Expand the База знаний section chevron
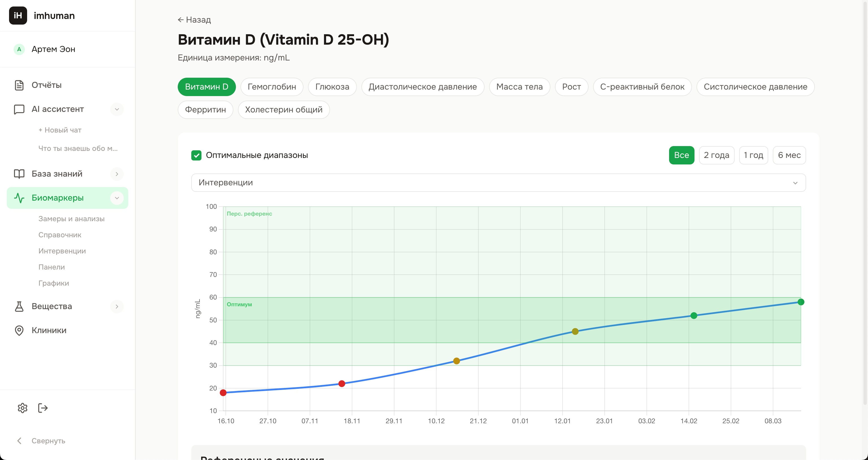This screenshot has width=868, height=460. point(117,174)
